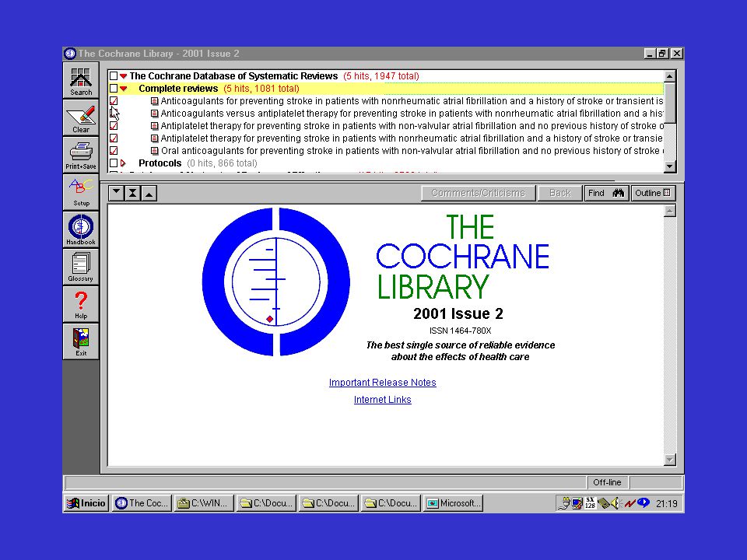
Task: Tick the Protocols checkbox
Action: [x=114, y=163]
